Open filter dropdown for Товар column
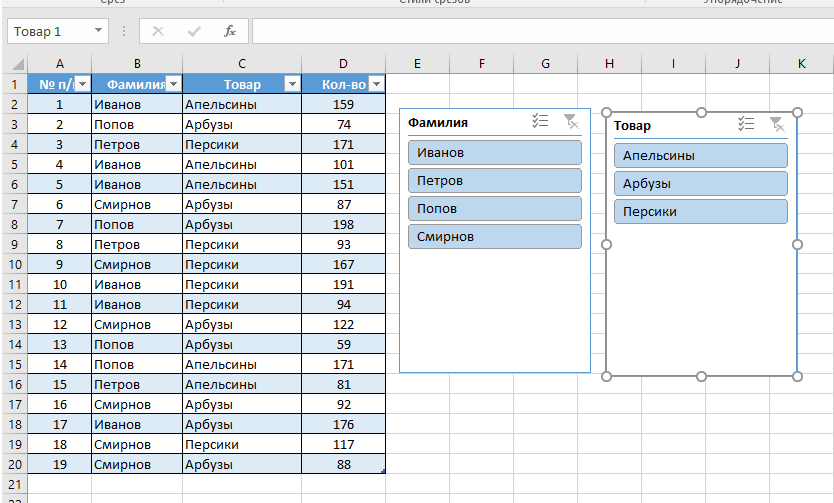Viewport: 834px width, 503px height. [292, 84]
